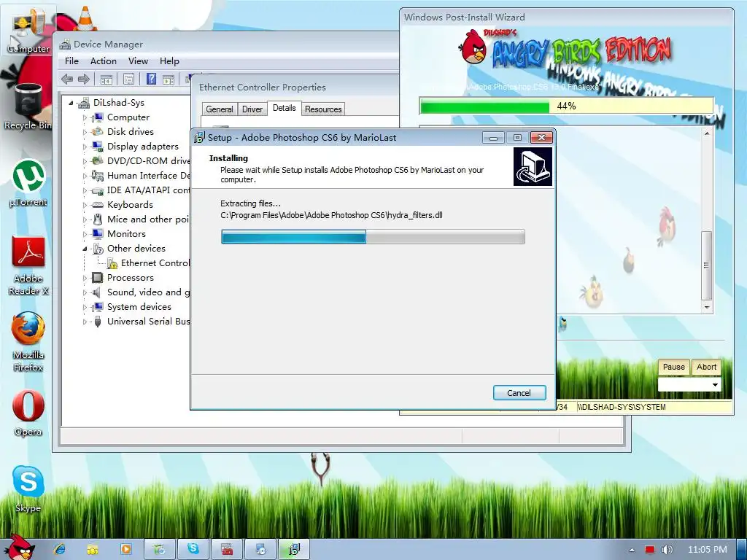Expand the Monitors node
This screenshot has width=747, height=560.
coord(85,234)
